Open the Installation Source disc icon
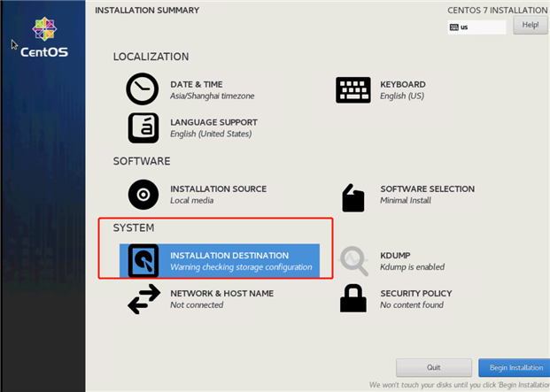The height and width of the screenshot is (392, 550). point(143,195)
